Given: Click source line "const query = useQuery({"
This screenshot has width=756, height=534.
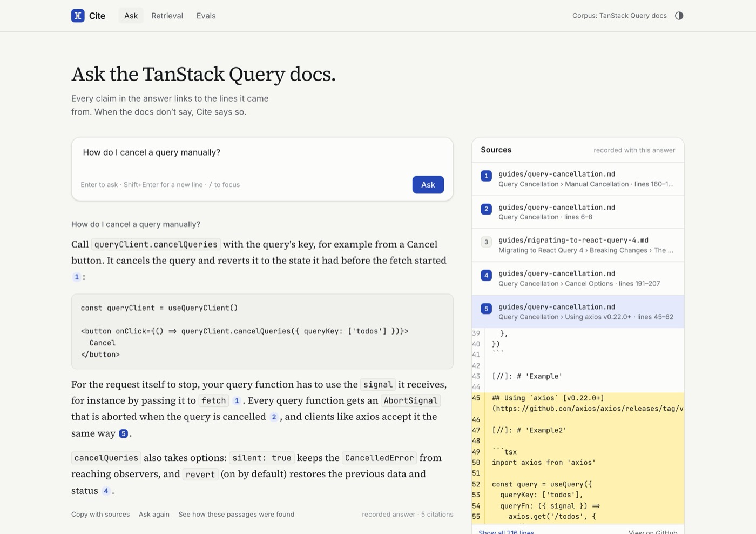Looking at the screenshot, I should pos(542,484).
